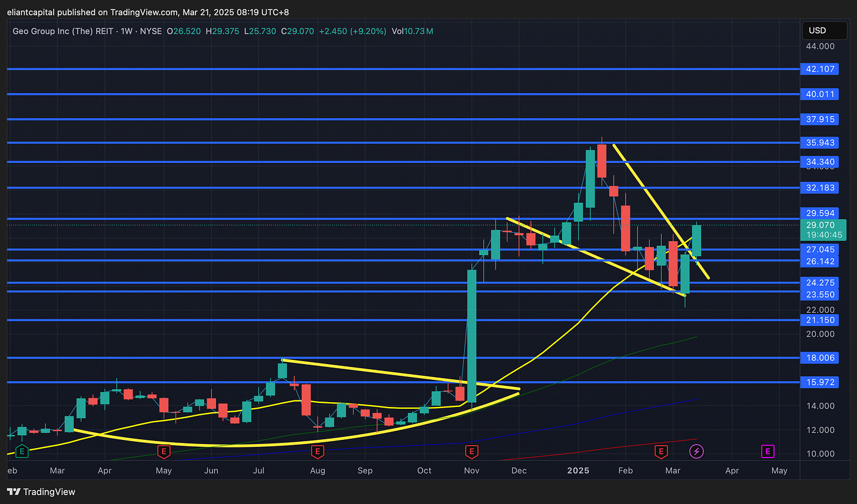
Task: Select the 23.550 price level label
Action: (821, 295)
